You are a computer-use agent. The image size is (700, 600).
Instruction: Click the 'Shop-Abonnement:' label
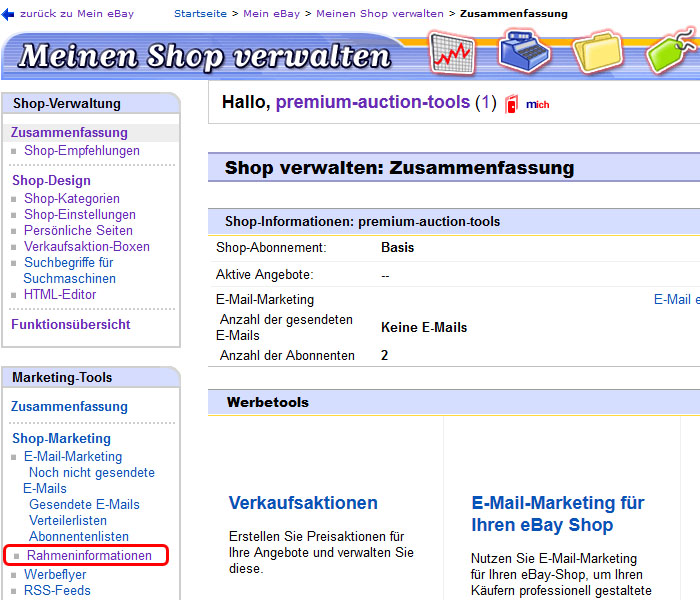pyautogui.click(x=271, y=247)
